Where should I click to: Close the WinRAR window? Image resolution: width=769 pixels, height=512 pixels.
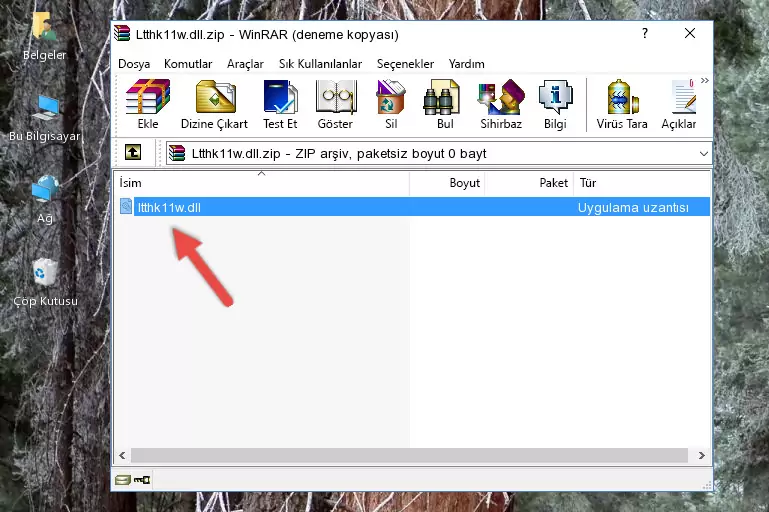pyautogui.click(x=690, y=33)
